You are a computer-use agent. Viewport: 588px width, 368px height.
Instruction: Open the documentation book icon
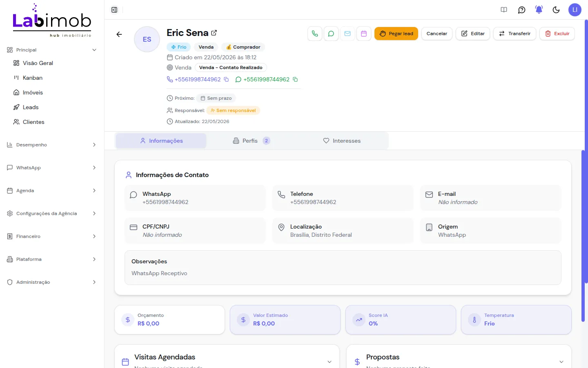pyautogui.click(x=504, y=10)
